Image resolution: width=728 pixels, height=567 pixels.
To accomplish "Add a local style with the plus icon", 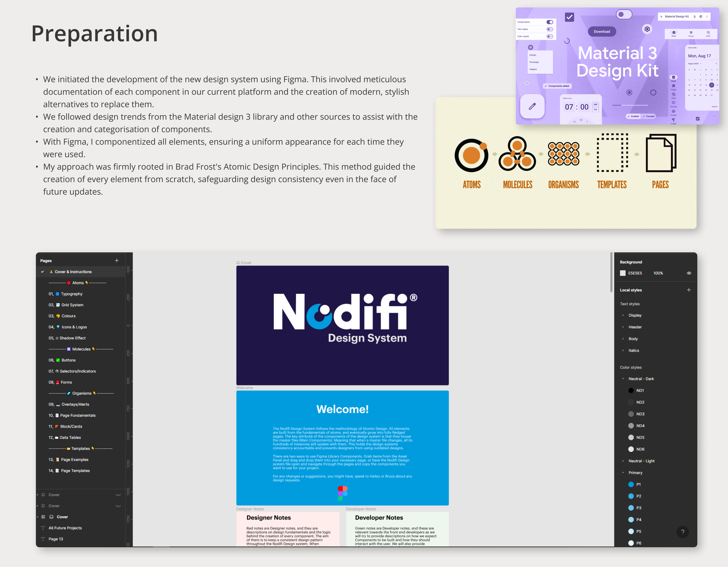I will coord(689,290).
